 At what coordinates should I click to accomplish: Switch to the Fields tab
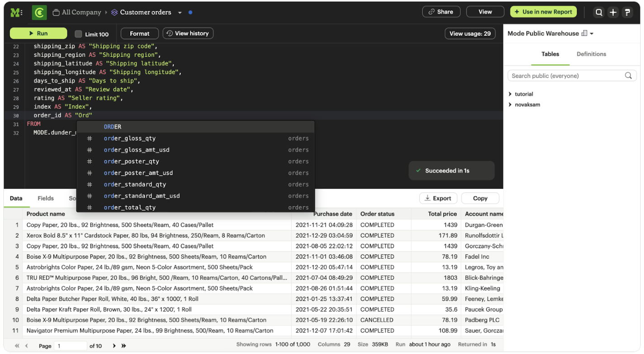[x=46, y=198]
